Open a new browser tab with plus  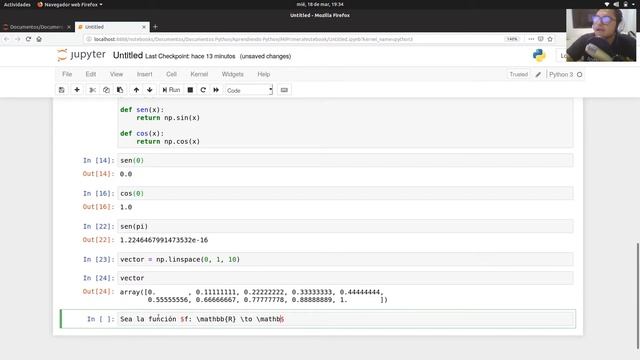click(x=155, y=27)
